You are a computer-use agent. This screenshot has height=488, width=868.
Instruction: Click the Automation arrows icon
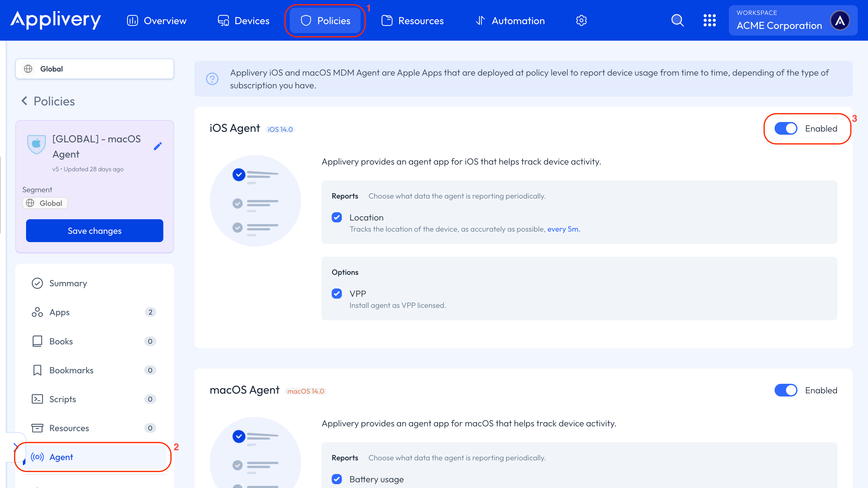pyautogui.click(x=480, y=21)
